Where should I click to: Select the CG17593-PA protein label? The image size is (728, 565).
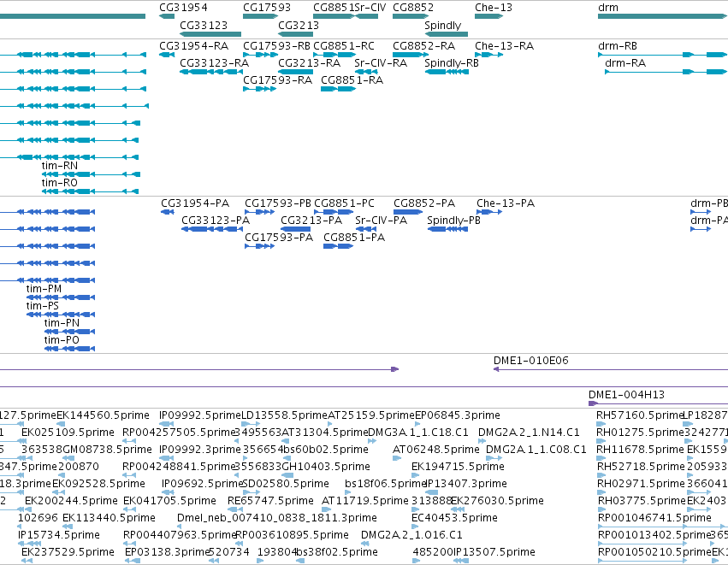[279, 238]
